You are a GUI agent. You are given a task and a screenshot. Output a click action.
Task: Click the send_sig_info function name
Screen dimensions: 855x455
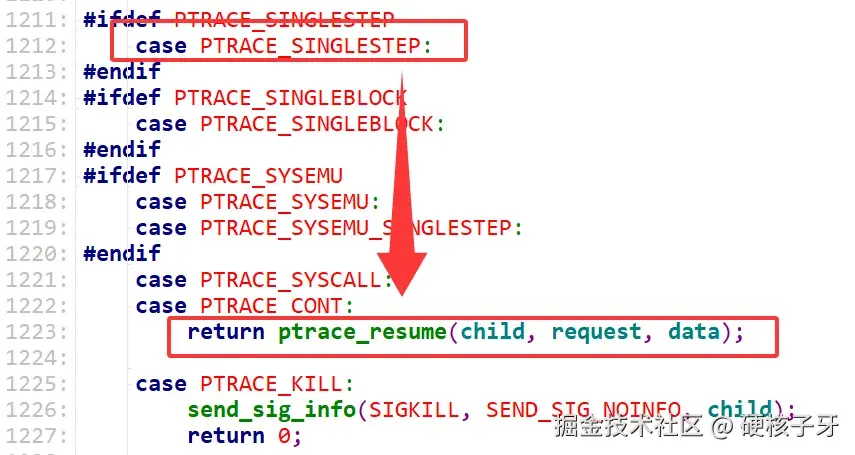click(272, 410)
